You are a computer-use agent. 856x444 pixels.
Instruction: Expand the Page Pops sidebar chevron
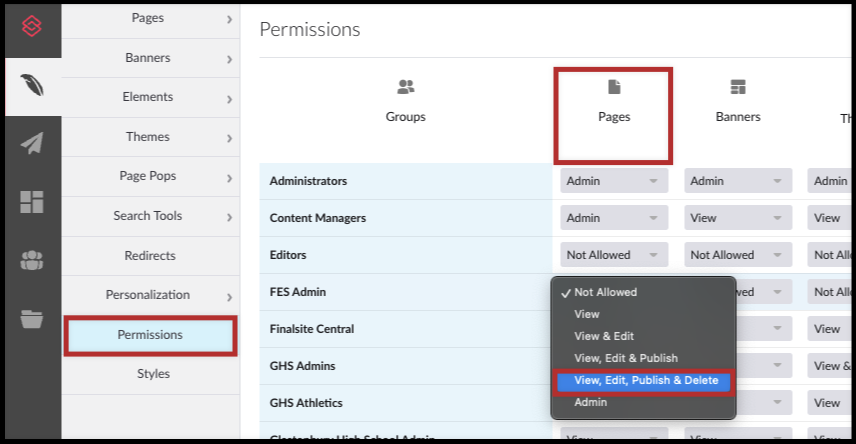point(229,178)
